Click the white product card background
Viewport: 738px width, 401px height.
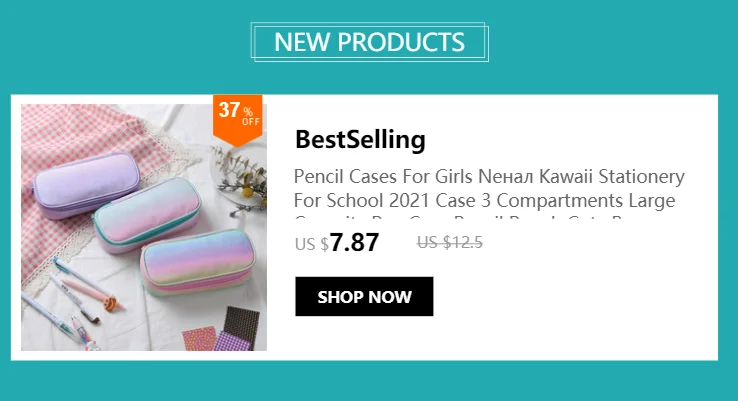tap(565, 306)
